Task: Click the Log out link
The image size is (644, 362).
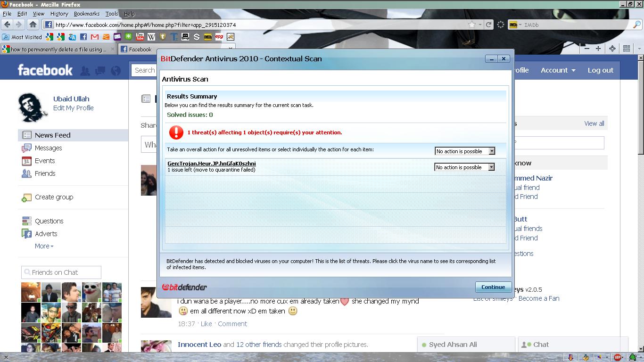Action: pyautogui.click(x=600, y=70)
